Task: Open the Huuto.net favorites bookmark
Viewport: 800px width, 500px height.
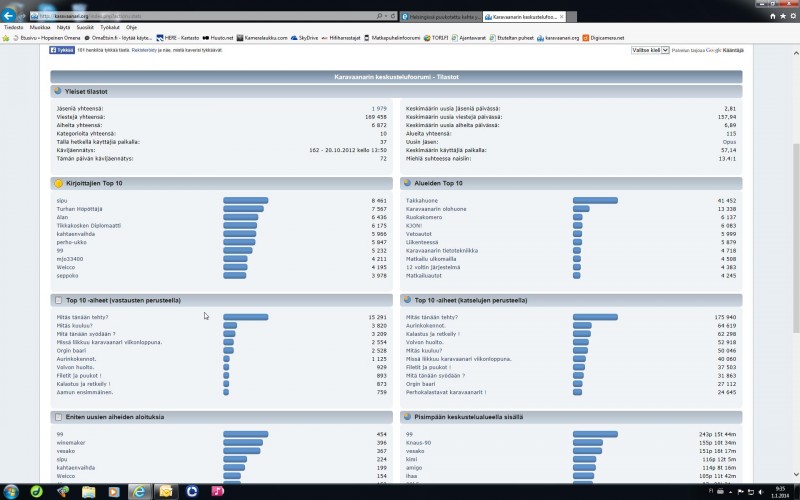Action: pos(217,37)
